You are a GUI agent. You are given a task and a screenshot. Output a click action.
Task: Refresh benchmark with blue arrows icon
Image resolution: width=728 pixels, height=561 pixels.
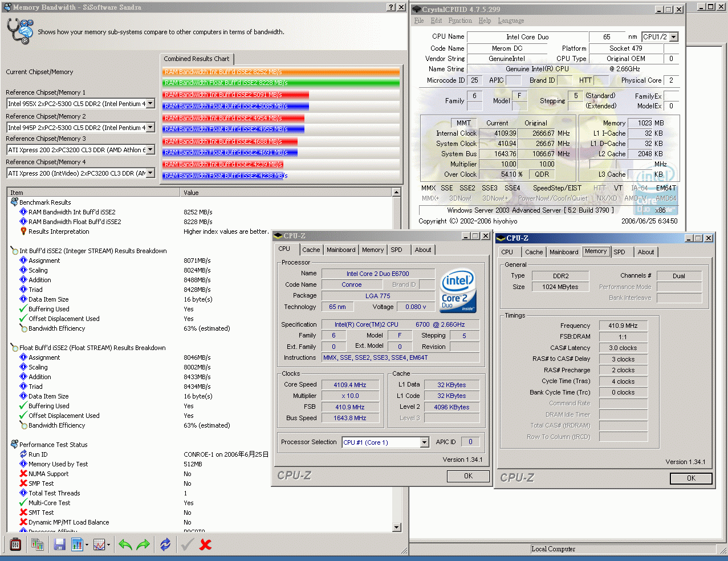pos(165,544)
